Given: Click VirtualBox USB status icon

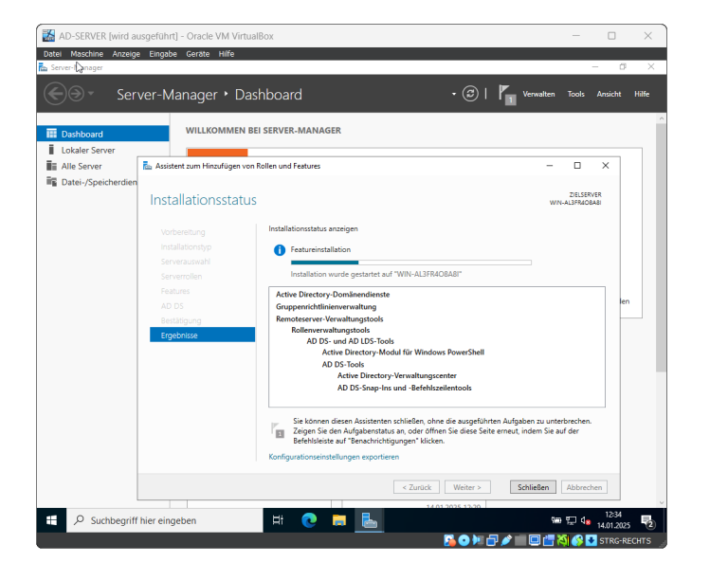Looking at the screenshot, I should pos(506,540).
